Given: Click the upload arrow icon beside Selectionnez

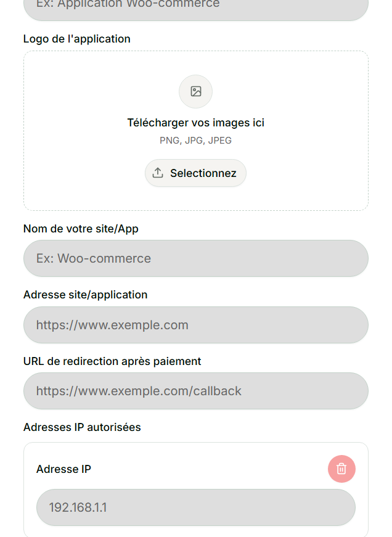Looking at the screenshot, I should coord(158,173).
